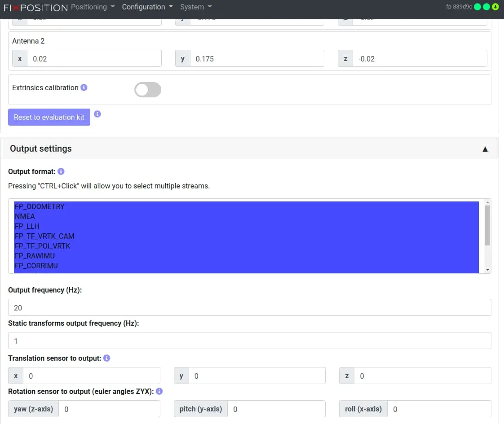Click the green download arrow status icon
504x424 pixels.
point(495,7)
